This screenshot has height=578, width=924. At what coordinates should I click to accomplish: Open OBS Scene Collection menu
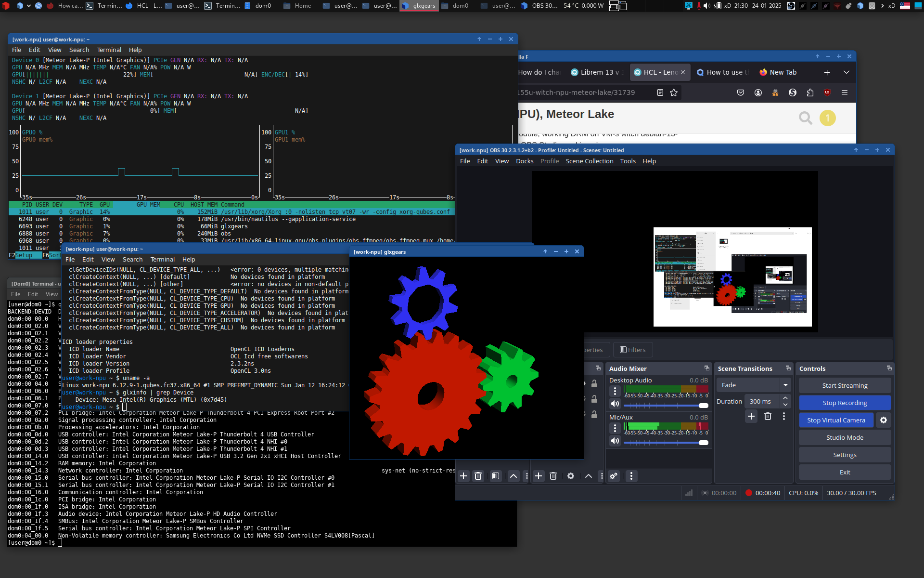pyautogui.click(x=589, y=161)
